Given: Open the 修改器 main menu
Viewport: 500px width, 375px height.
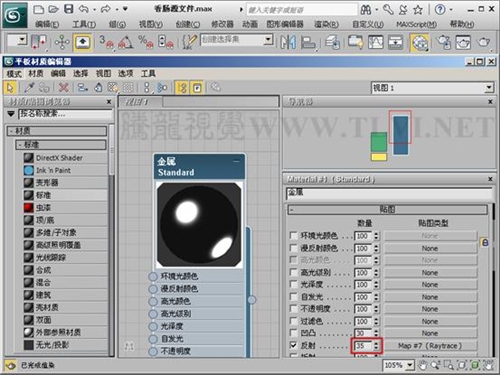Looking at the screenshot, I should (222, 24).
